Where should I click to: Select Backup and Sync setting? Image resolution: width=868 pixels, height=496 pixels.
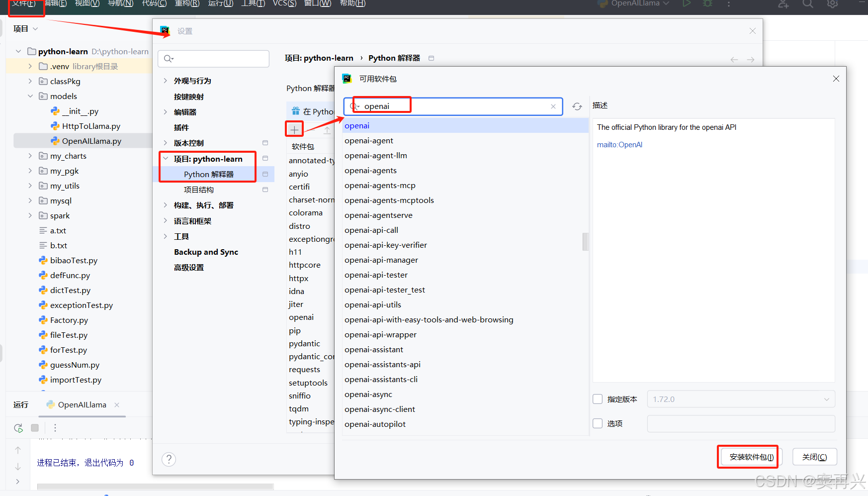[206, 252]
